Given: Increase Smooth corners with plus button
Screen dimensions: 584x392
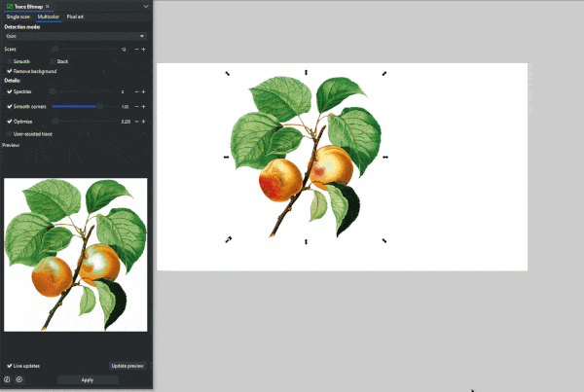Looking at the screenshot, I should (x=143, y=106).
